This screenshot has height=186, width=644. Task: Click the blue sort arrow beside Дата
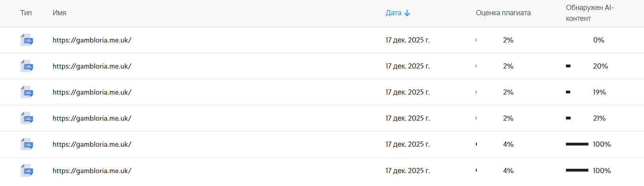(x=407, y=13)
